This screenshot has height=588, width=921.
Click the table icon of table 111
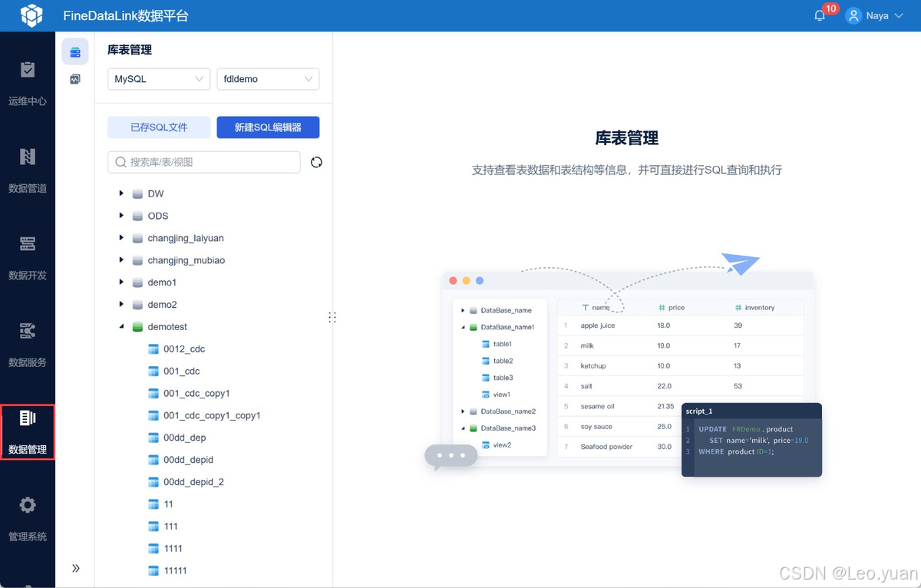[x=153, y=527]
